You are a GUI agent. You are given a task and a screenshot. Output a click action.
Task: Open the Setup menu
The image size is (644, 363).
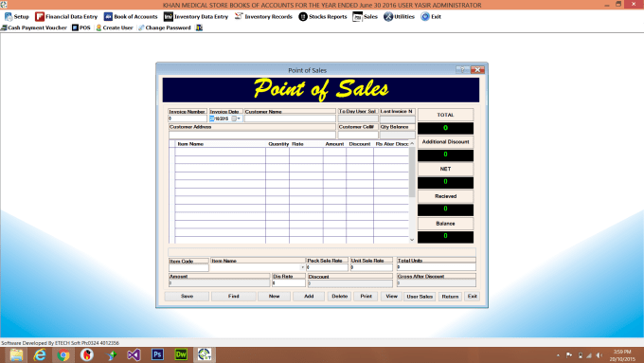click(17, 16)
